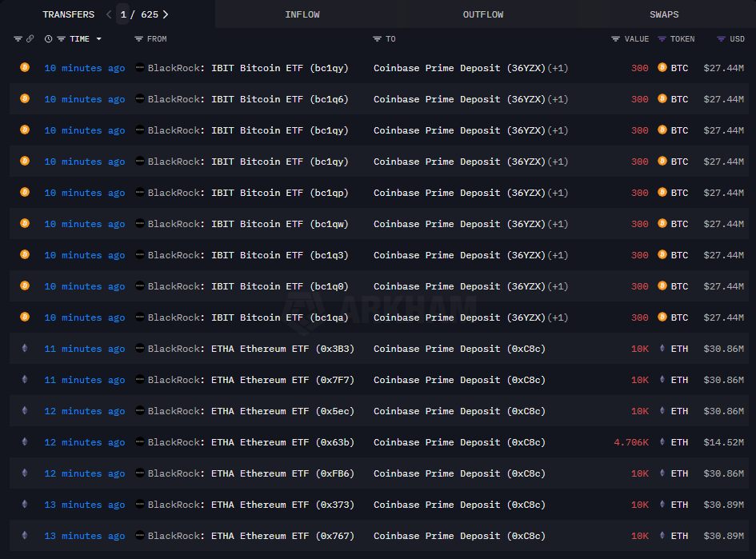The image size is (756, 559).
Task: Click the chain link icon in header
Action: tap(30, 38)
